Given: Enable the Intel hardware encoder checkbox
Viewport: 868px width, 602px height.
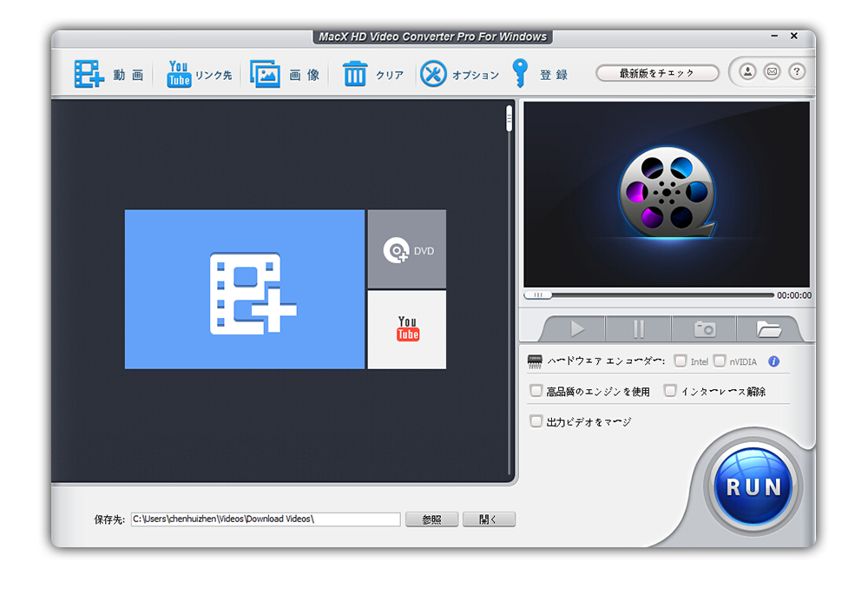Looking at the screenshot, I should (681, 361).
